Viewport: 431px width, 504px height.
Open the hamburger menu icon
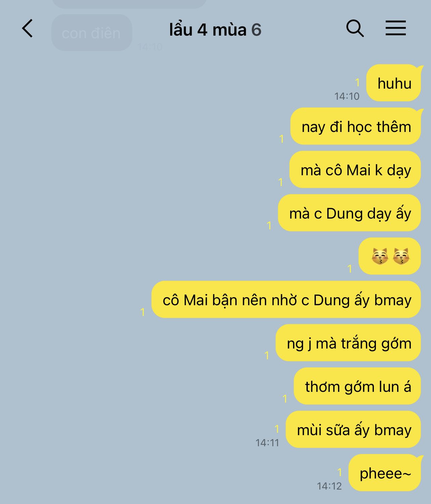pos(395,28)
